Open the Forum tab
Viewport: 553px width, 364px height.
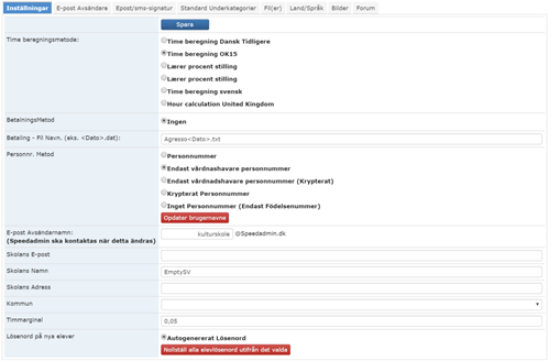[365, 8]
